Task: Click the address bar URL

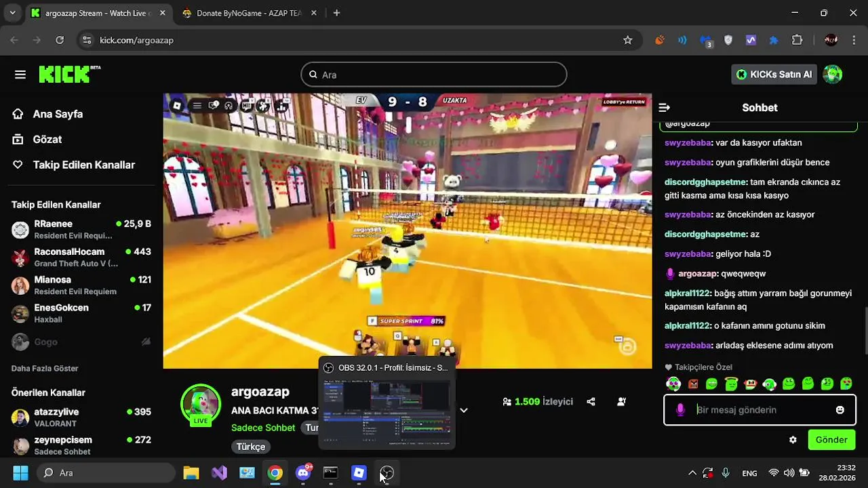Action: point(137,40)
